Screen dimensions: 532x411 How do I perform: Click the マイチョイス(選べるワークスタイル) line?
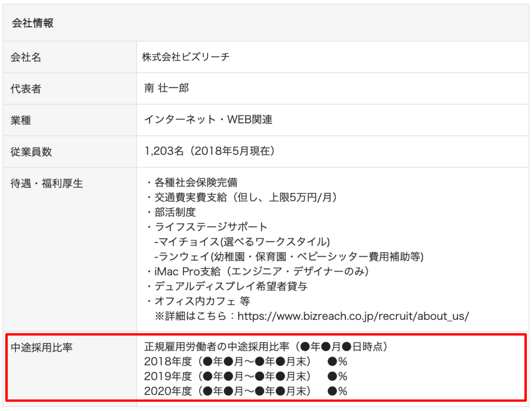click(x=242, y=242)
